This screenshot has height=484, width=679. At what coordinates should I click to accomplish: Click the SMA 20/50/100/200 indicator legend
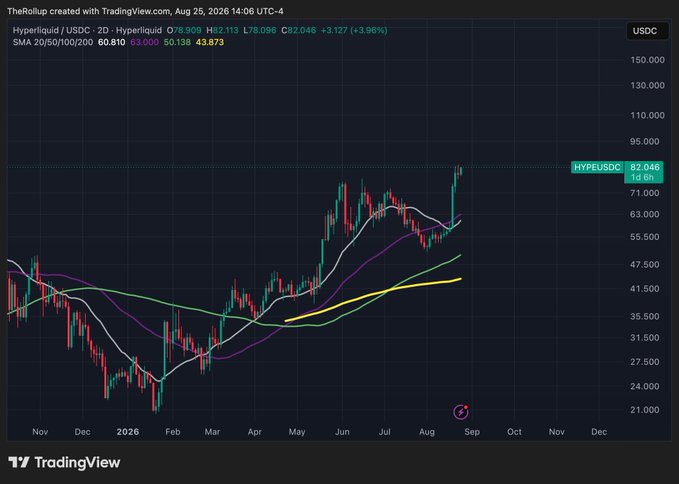[53, 42]
